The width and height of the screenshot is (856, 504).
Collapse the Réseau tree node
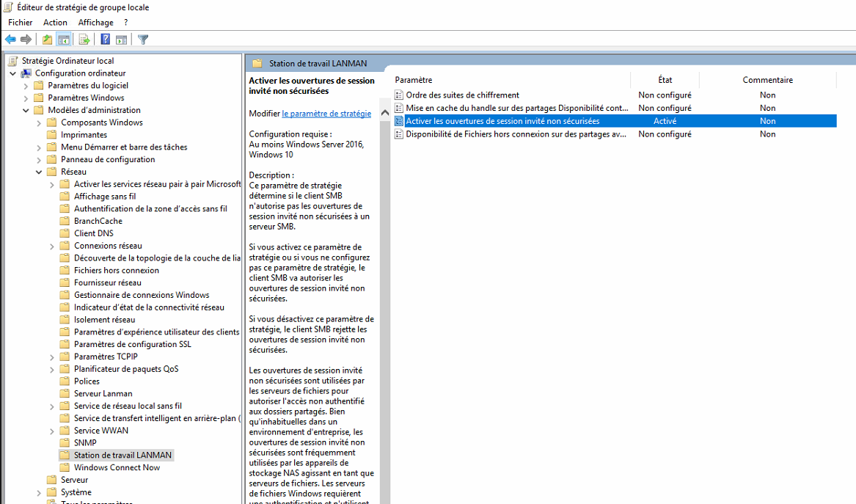tap(39, 172)
